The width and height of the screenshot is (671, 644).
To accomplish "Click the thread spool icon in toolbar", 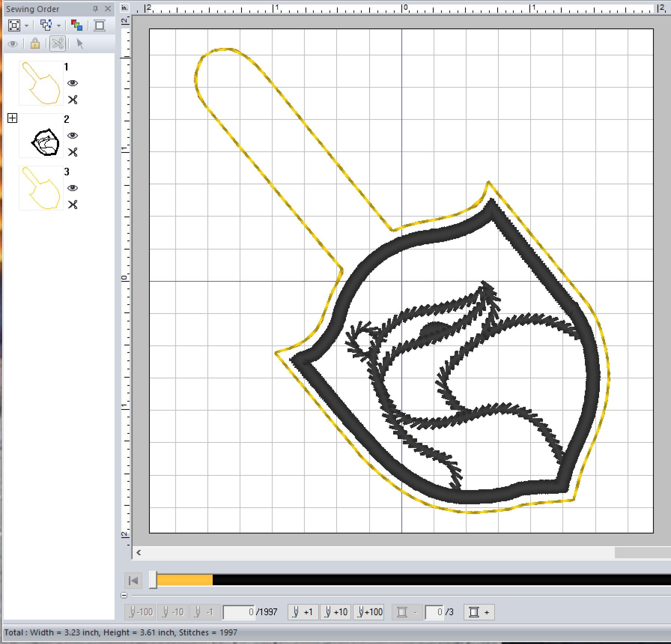I will pos(100,25).
